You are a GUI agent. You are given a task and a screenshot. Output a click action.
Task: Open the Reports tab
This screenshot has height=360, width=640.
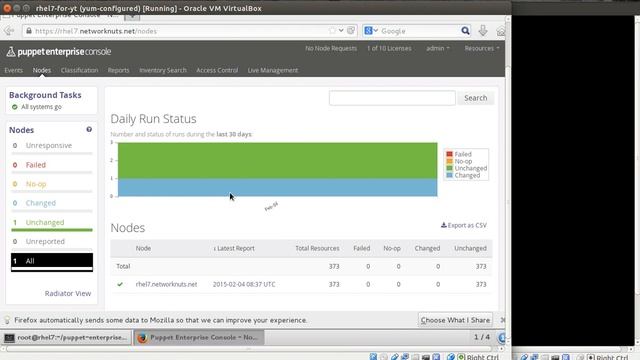[x=118, y=70]
